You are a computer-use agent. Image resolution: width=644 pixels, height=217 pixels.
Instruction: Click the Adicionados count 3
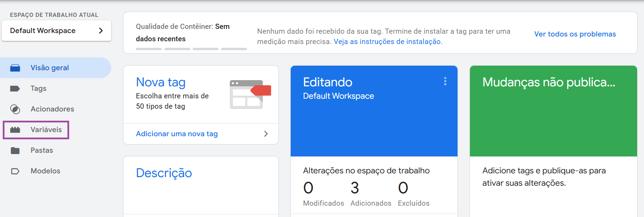tap(355, 188)
